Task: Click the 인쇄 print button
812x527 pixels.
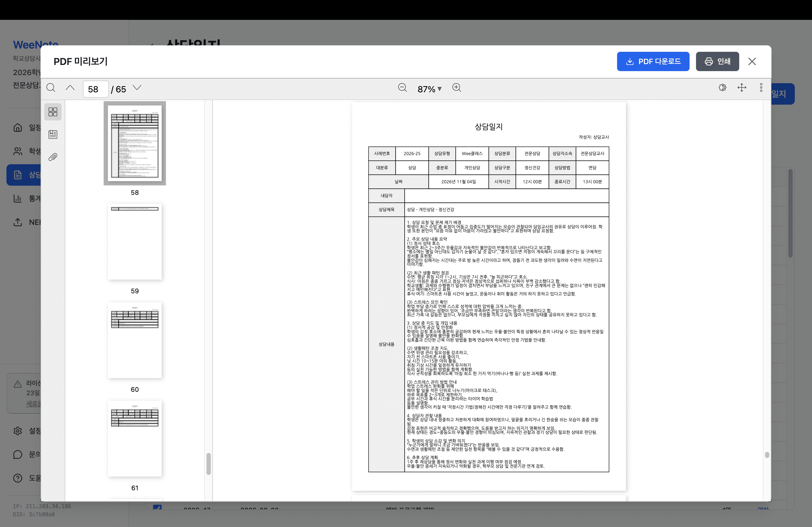Action: tap(717, 61)
